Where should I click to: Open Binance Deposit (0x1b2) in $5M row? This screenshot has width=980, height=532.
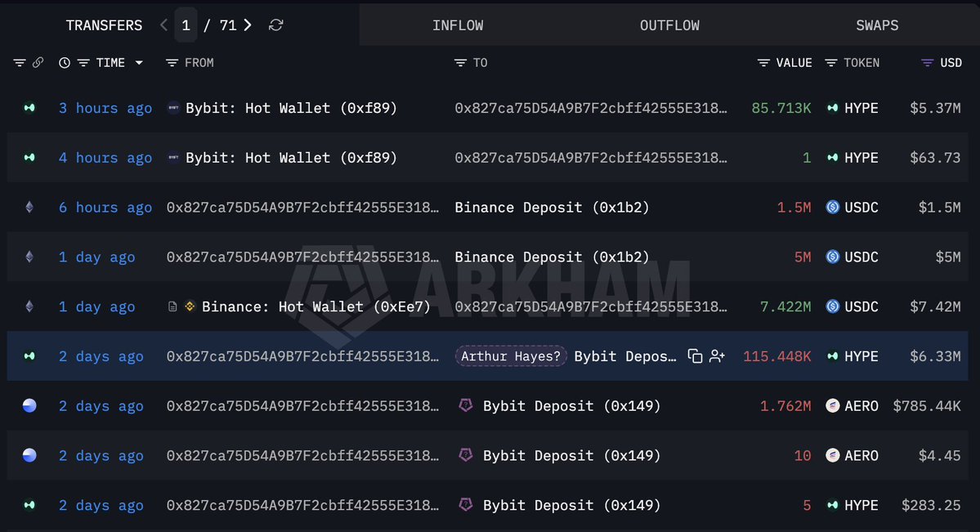pyautogui.click(x=552, y=257)
